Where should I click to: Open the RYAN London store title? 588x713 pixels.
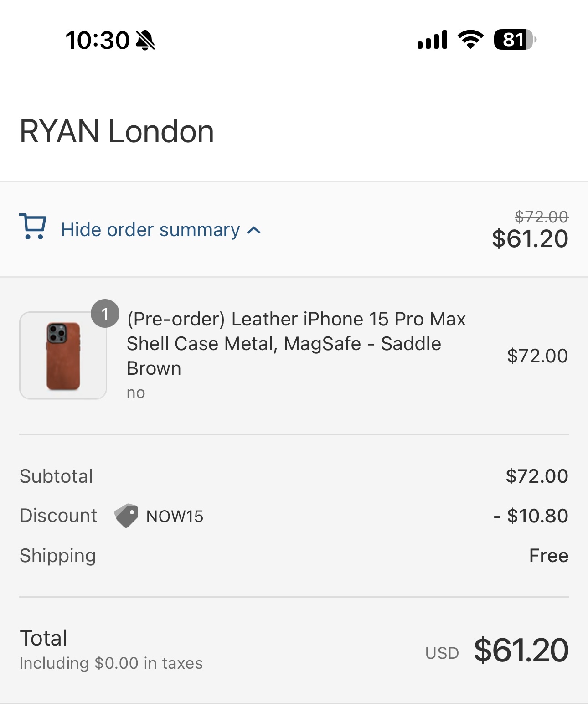click(117, 132)
